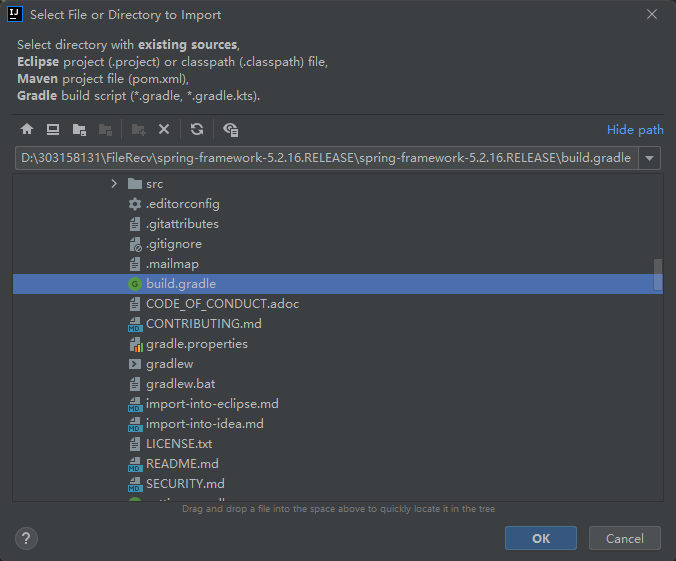Confirm selection with the OK button
The width and height of the screenshot is (676, 561).
pyautogui.click(x=541, y=538)
